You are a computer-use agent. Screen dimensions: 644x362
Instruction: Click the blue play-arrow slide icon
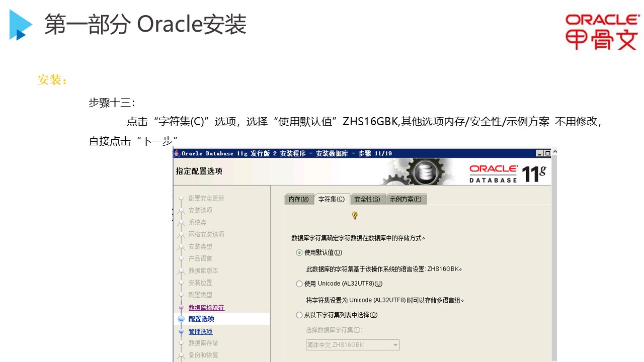[21, 25]
